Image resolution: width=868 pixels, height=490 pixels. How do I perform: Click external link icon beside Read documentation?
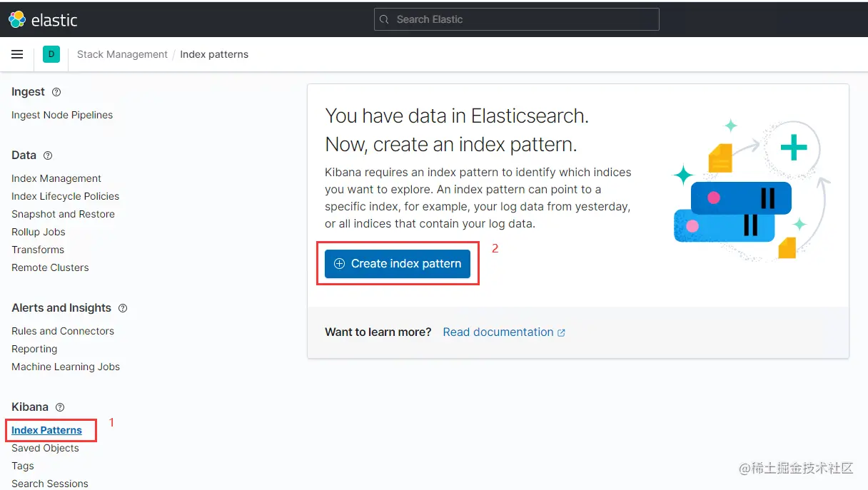561,332
